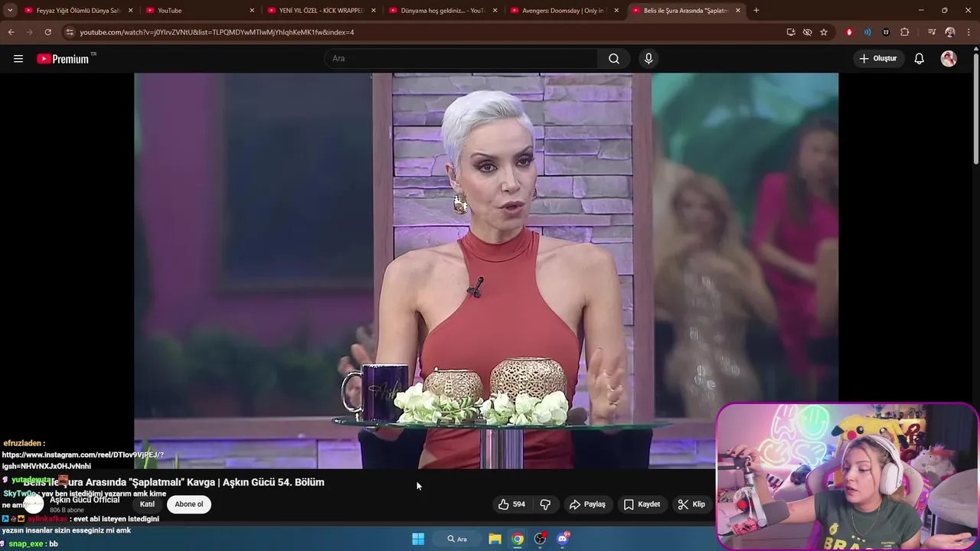Switch to the plain YouTube tab
This screenshot has height=551, width=980.
[199, 11]
